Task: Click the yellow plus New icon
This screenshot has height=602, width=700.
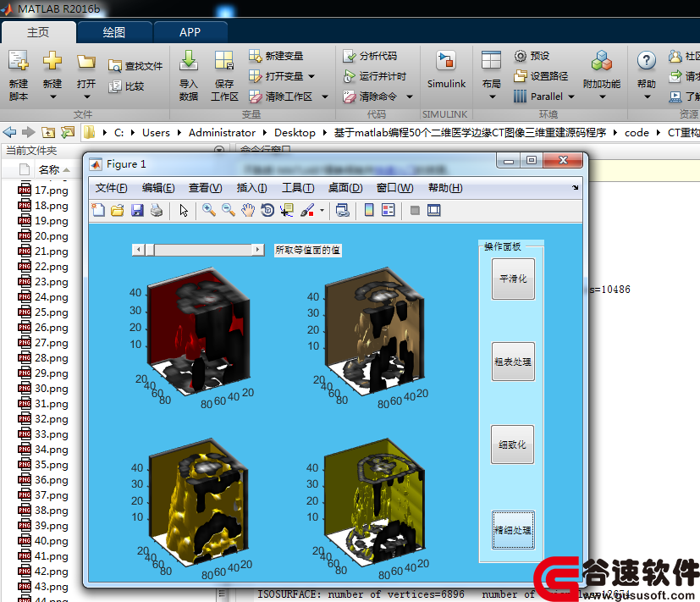Action: pyautogui.click(x=52, y=61)
